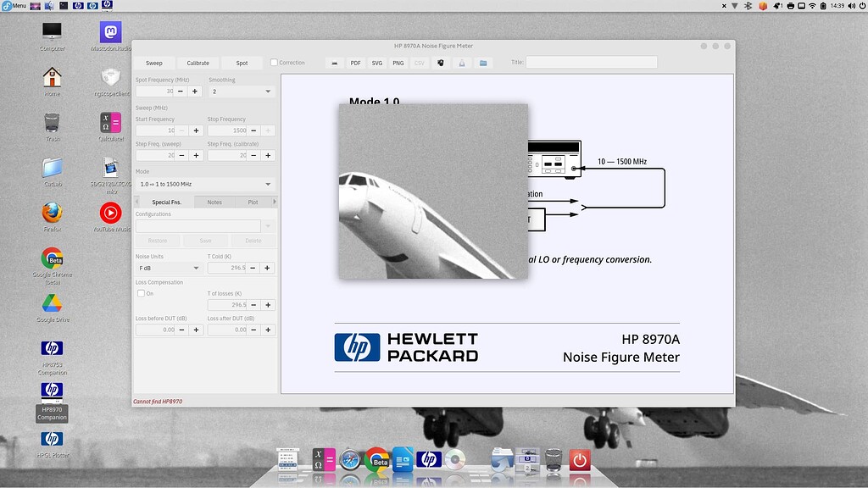
Task: Click the Calibrate button
Action: 198,63
